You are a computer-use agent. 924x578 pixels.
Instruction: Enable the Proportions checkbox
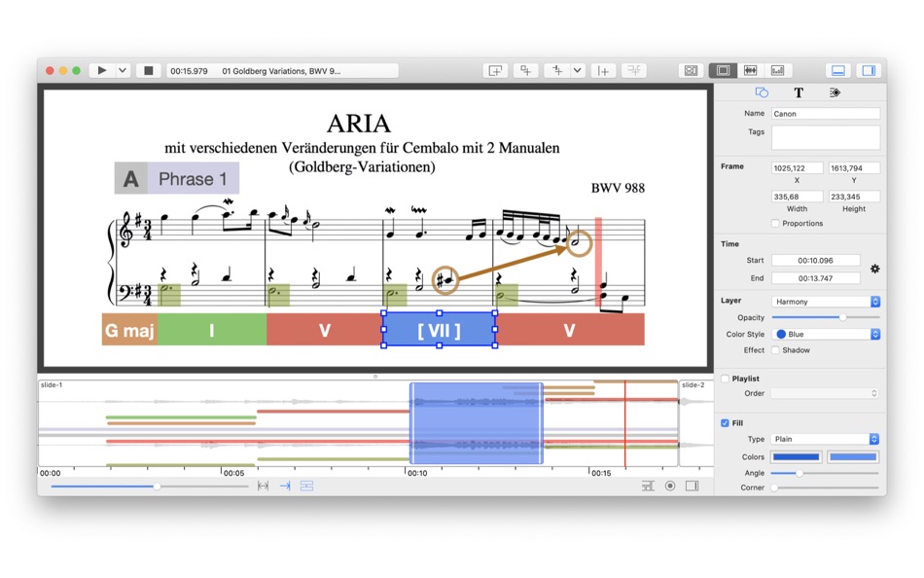click(775, 224)
